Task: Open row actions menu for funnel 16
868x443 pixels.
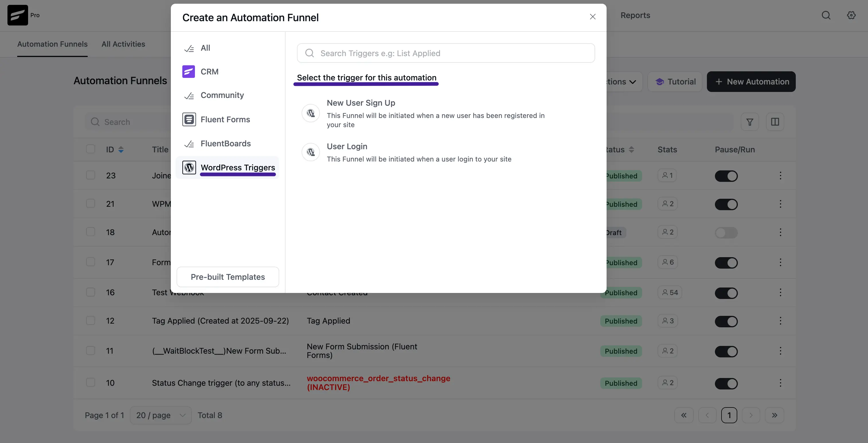Action: [780, 292]
